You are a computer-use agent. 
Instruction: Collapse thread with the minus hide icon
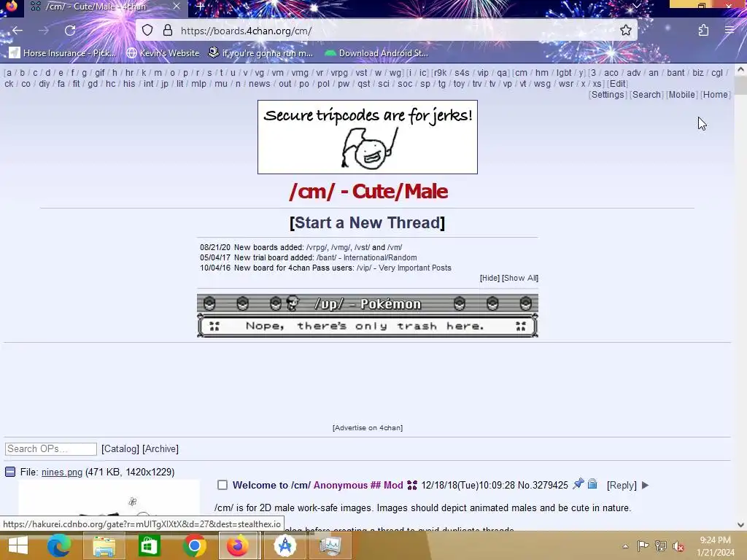click(10, 472)
